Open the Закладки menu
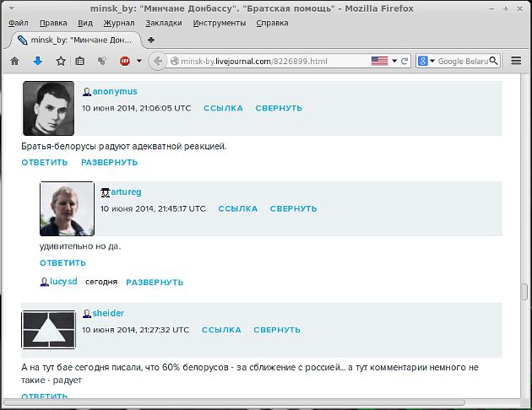The image size is (532, 410). 162,23
